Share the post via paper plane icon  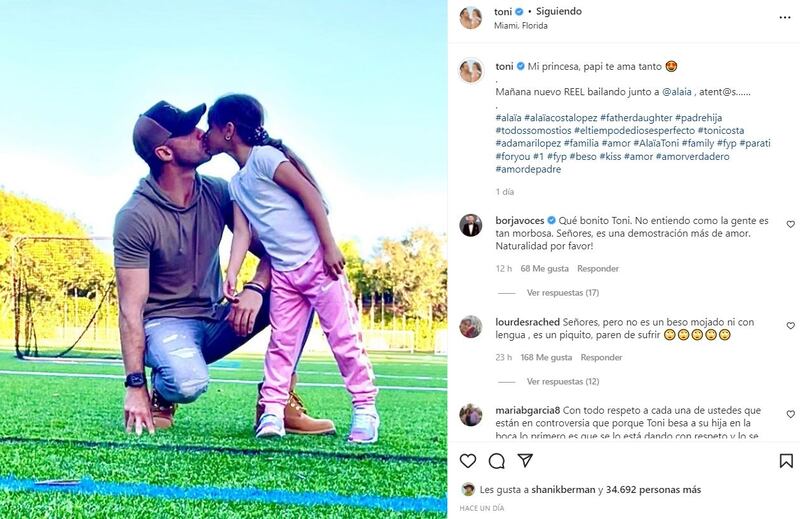(x=525, y=460)
